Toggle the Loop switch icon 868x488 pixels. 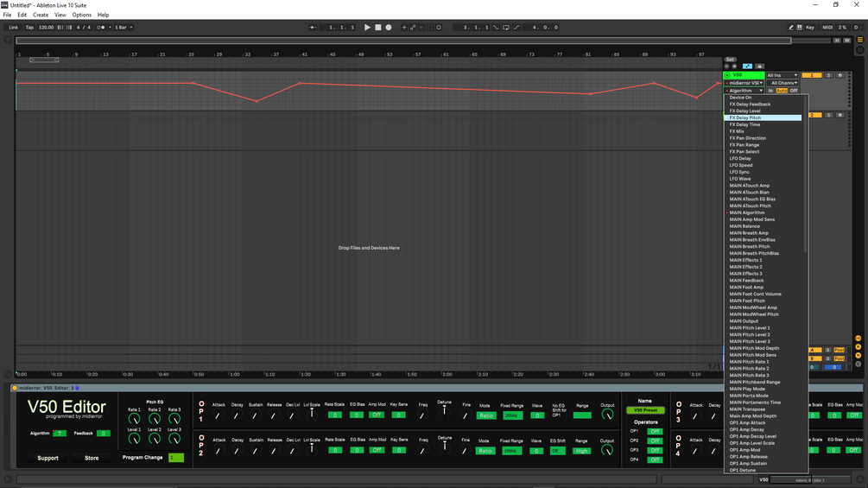[x=506, y=27]
